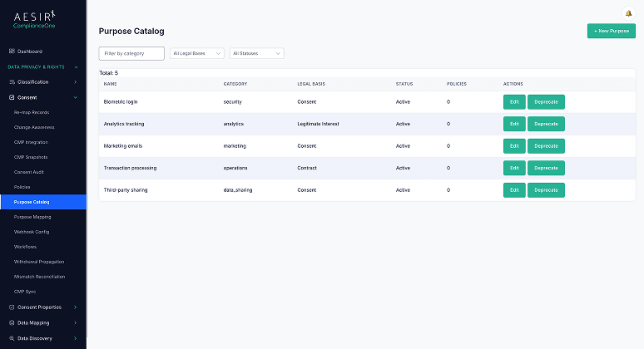Click the Consent section icon

pyautogui.click(x=12, y=97)
